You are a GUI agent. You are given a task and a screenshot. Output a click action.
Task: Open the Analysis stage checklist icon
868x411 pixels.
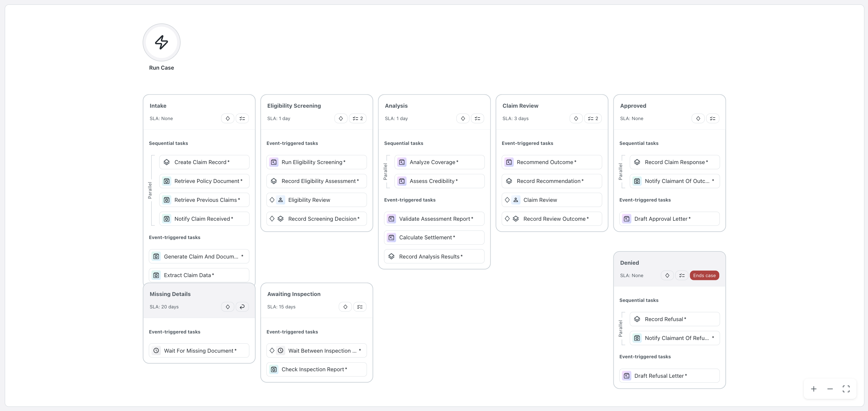pyautogui.click(x=477, y=118)
